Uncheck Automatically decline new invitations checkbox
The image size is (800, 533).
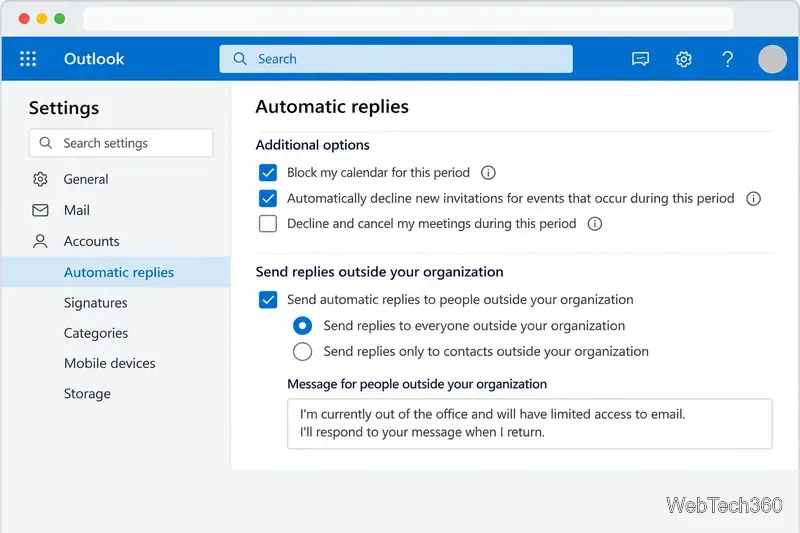pos(268,198)
